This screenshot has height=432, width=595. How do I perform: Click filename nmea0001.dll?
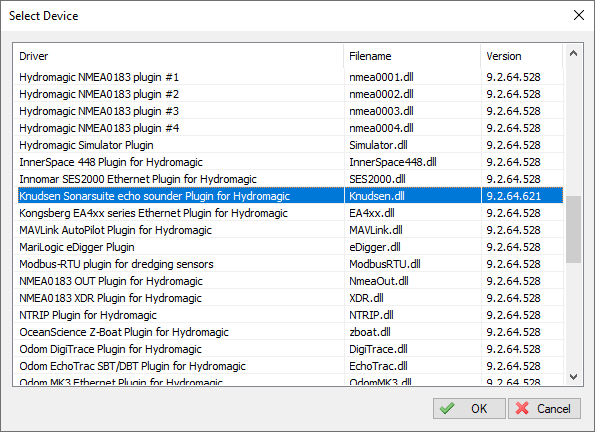coord(381,77)
